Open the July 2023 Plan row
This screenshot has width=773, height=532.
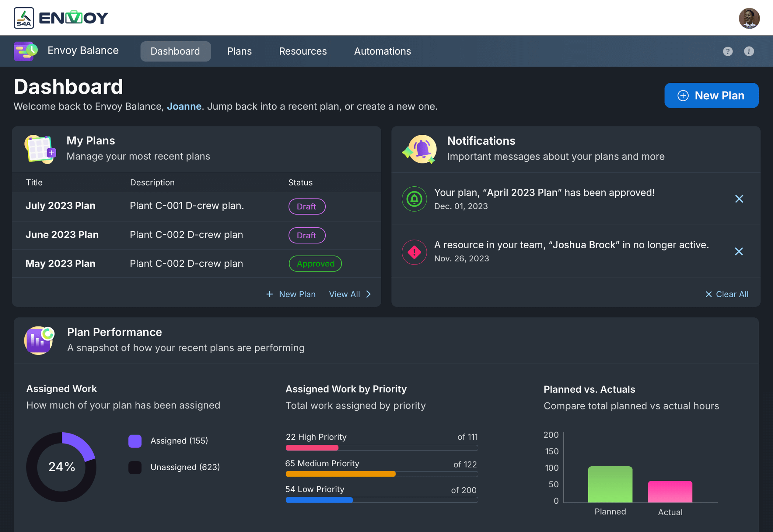pyautogui.click(x=60, y=206)
